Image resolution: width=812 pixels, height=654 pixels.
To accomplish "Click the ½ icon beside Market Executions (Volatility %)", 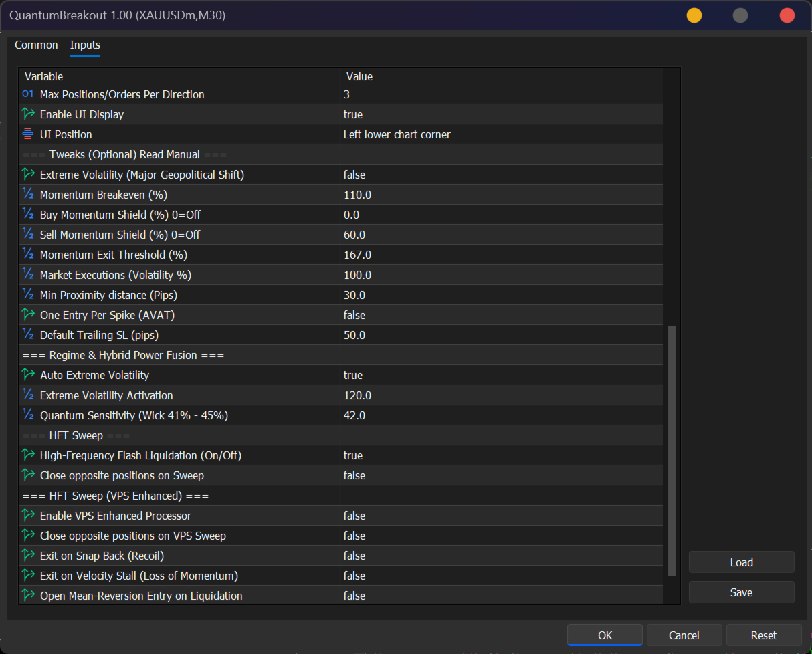I will [x=28, y=275].
